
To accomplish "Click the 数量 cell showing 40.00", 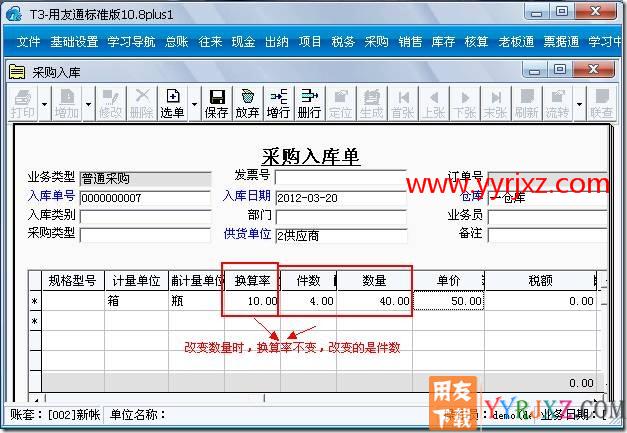I will coord(374,301).
